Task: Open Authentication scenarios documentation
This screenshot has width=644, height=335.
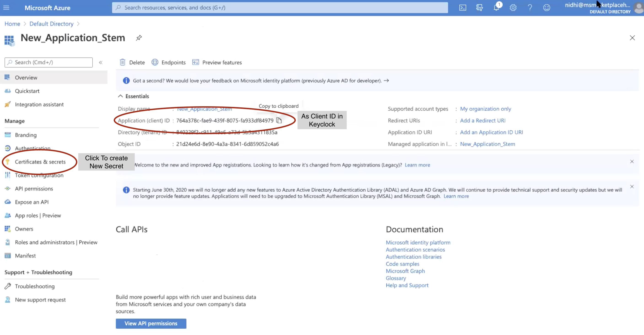Action: (x=415, y=250)
